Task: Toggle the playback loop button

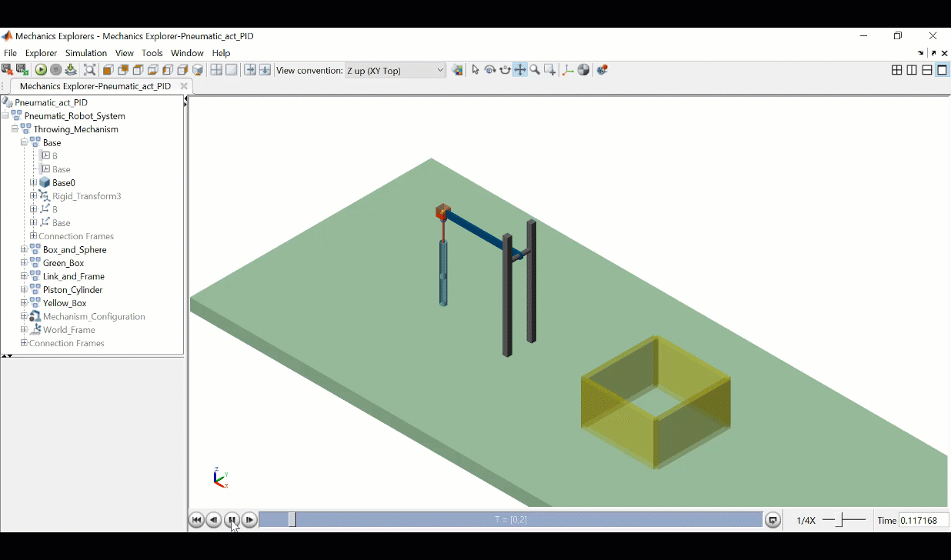Action: (x=772, y=521)
